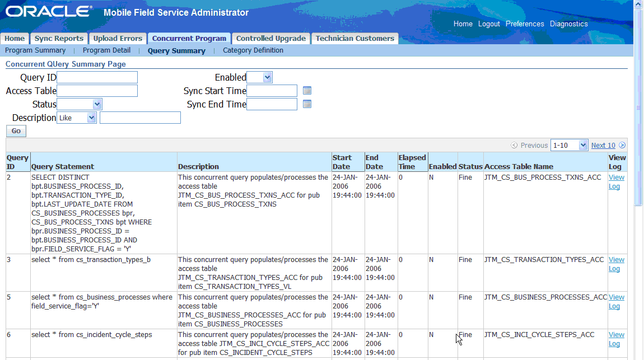View Log for JTM_CS_BUS_PROCESS_TXNS_ACC row
The image size is (644, 360).
coord(616,182)
